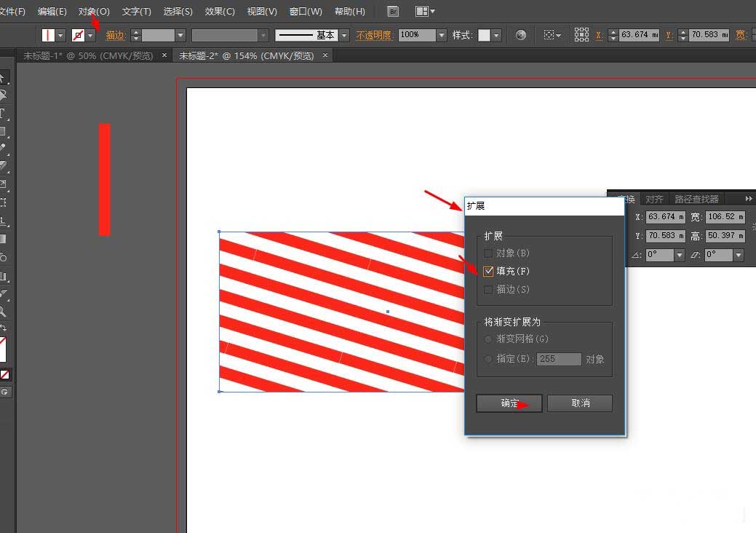Enable the 描边 checkbox
This screenshot has height=533, width=756.
pyautogui.click(x=488, y=289)
